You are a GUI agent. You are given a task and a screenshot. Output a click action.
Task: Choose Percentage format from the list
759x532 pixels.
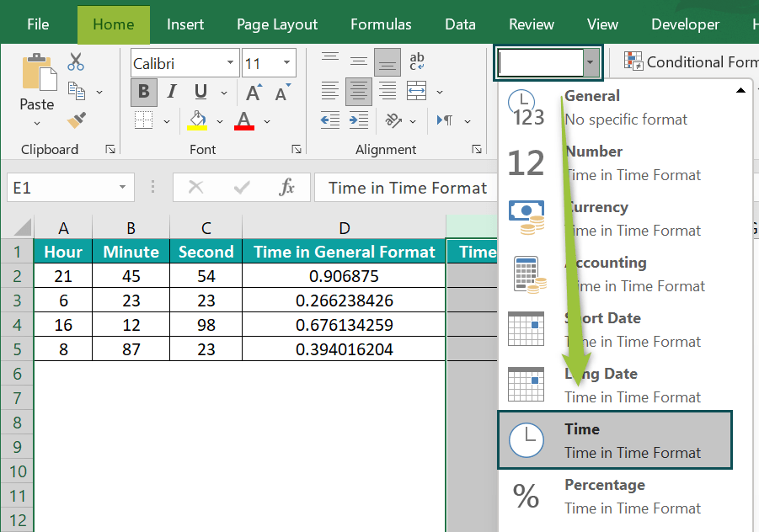[x=614, y=496]
